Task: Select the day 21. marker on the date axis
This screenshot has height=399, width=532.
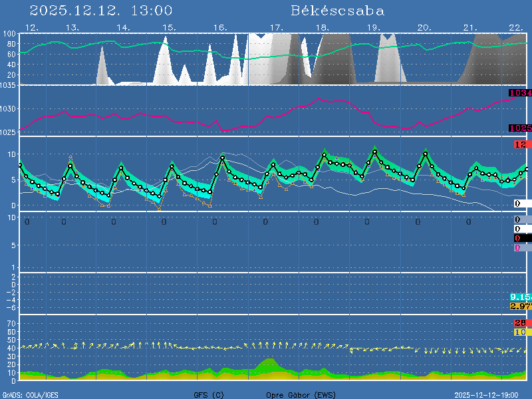Action: click(x=470, y=27)
